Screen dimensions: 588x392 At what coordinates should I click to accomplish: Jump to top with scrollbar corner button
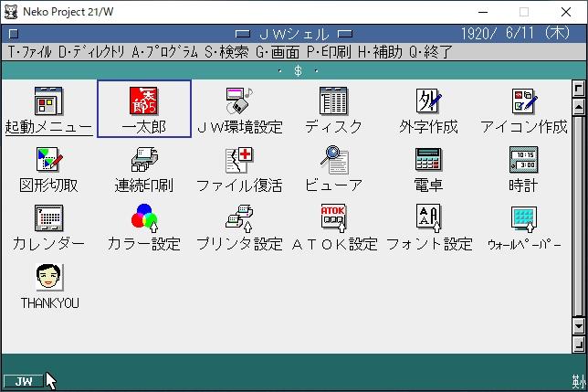tap(579, 89)
